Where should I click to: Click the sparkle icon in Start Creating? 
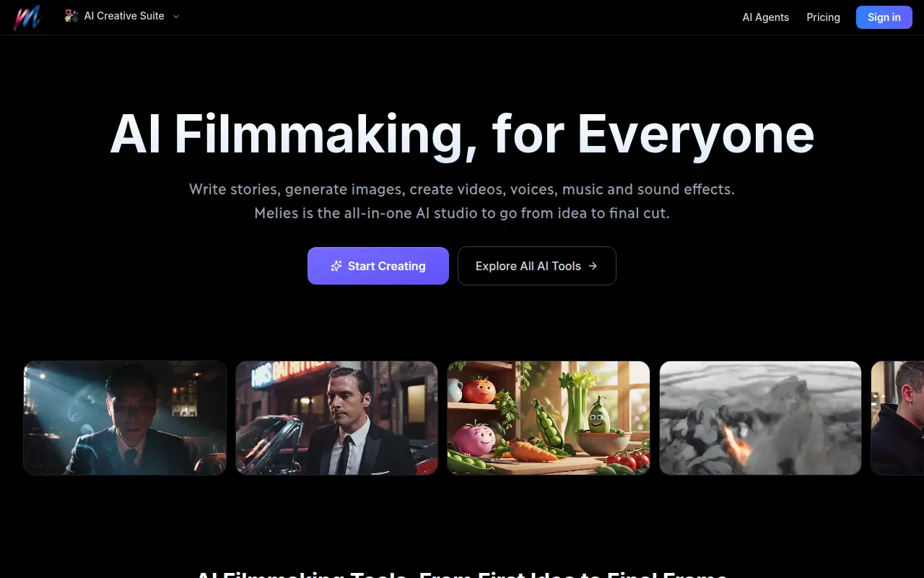point(336,266)
